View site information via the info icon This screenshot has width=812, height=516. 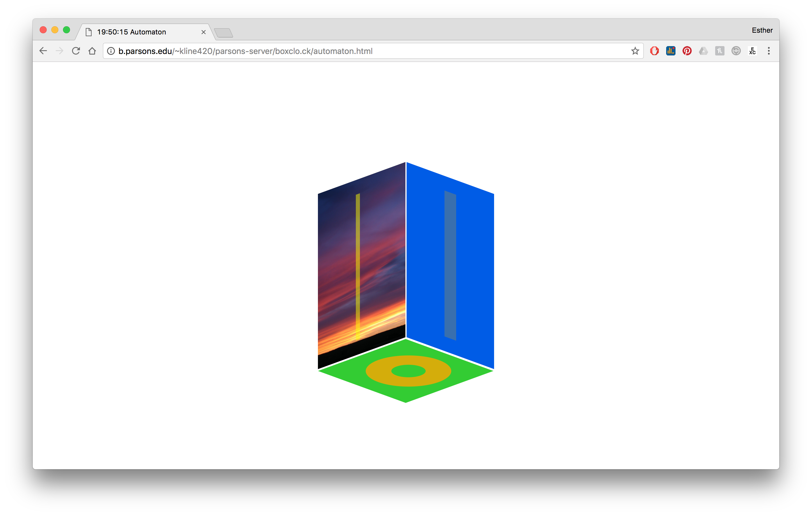111,51
